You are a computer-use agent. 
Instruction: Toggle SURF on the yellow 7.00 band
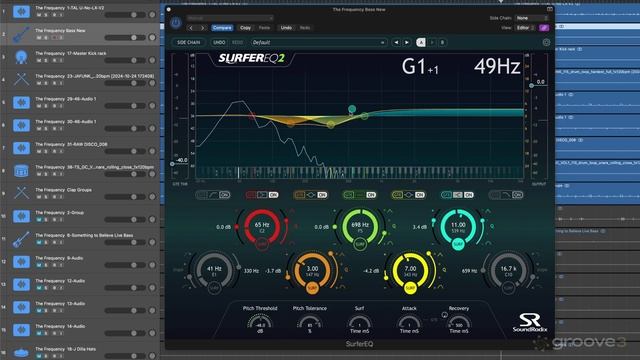410,288
